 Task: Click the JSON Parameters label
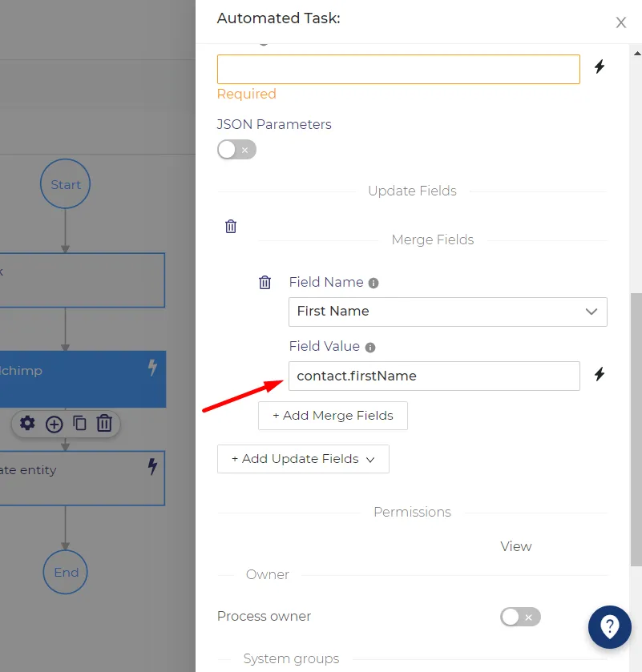(x=274, y=124)
